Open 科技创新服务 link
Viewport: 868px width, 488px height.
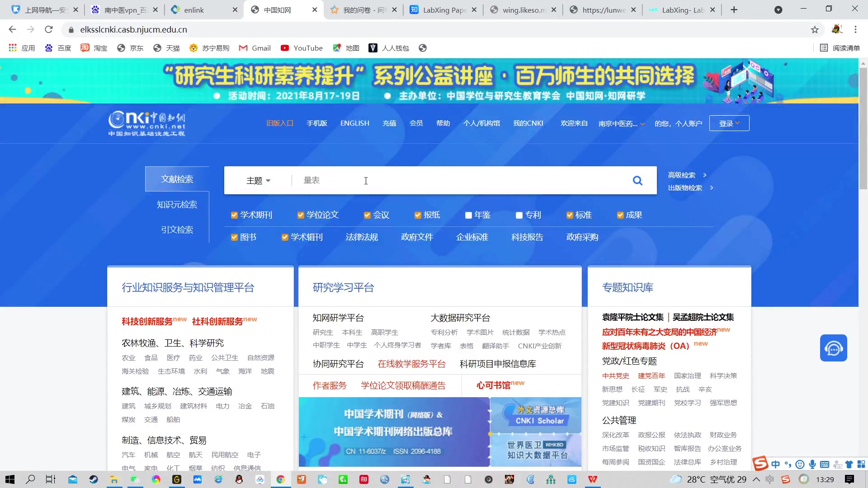point(147,321)
